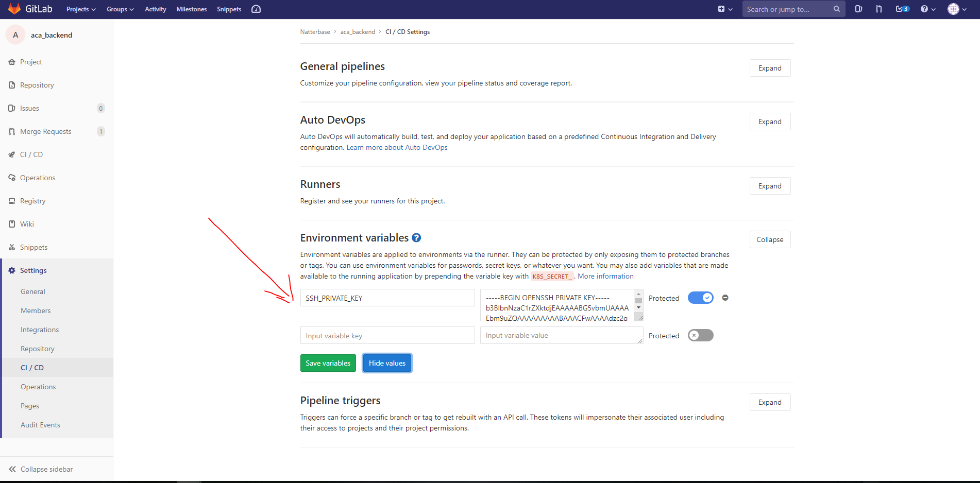Click the Input variable key field

(387, 335)
